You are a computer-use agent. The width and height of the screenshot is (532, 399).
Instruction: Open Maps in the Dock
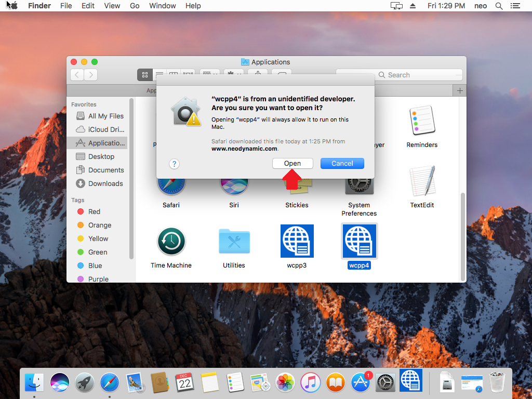pos(260,382)
